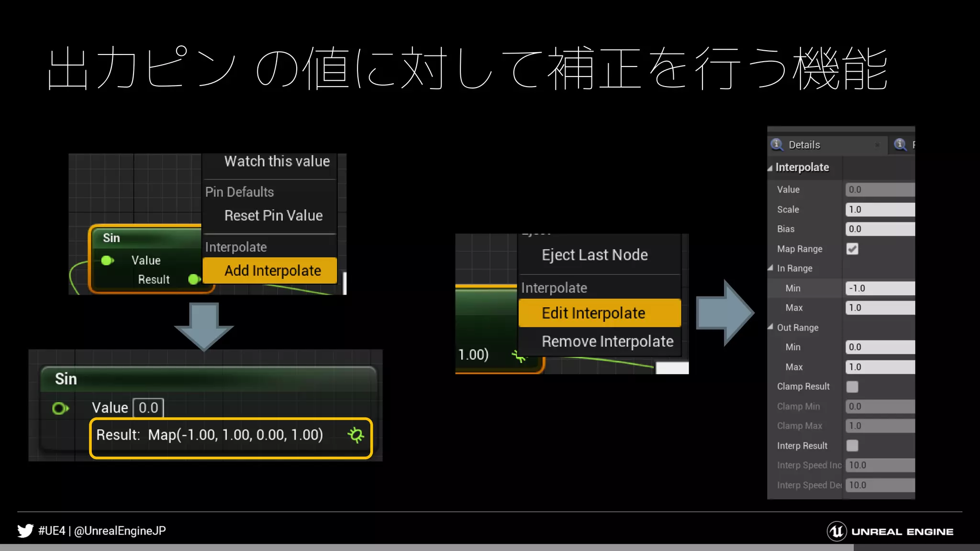Click the Scale value field
This screenshot has width=980, height=551.
tap(880, 209)
